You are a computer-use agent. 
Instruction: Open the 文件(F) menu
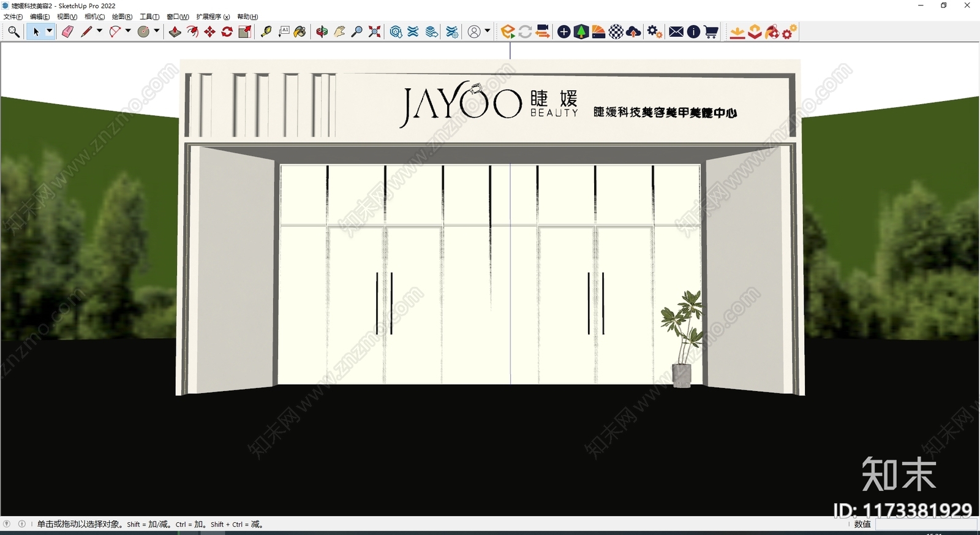tap(13, 17)
